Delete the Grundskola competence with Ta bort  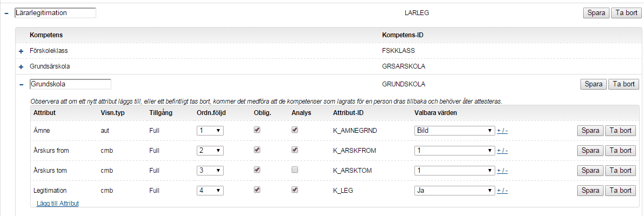624,84
